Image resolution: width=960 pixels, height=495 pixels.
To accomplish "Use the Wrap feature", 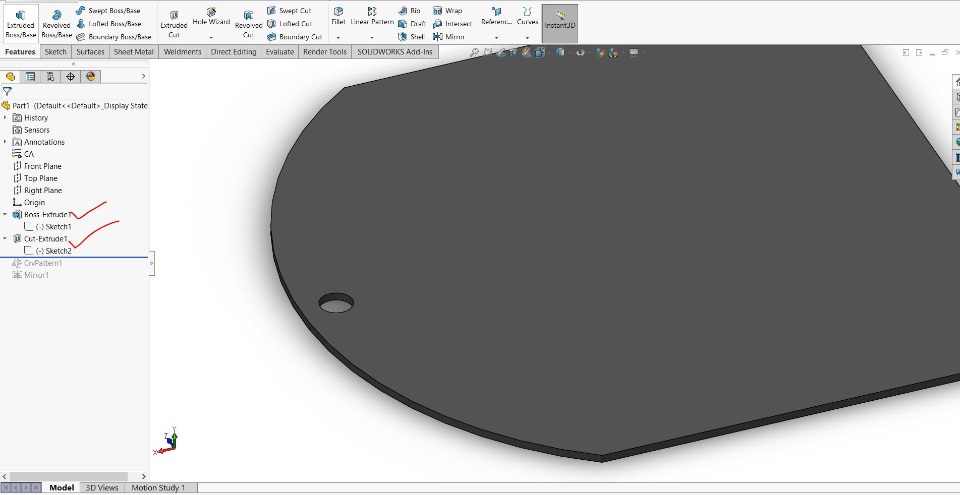I will click(x=447, y=11).
